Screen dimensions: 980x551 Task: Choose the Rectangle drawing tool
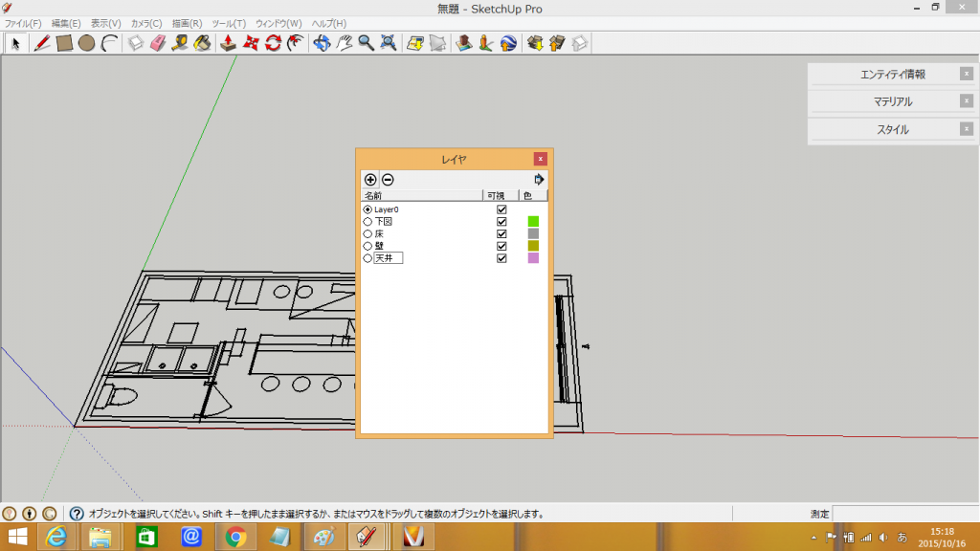(x=65, y=43)
